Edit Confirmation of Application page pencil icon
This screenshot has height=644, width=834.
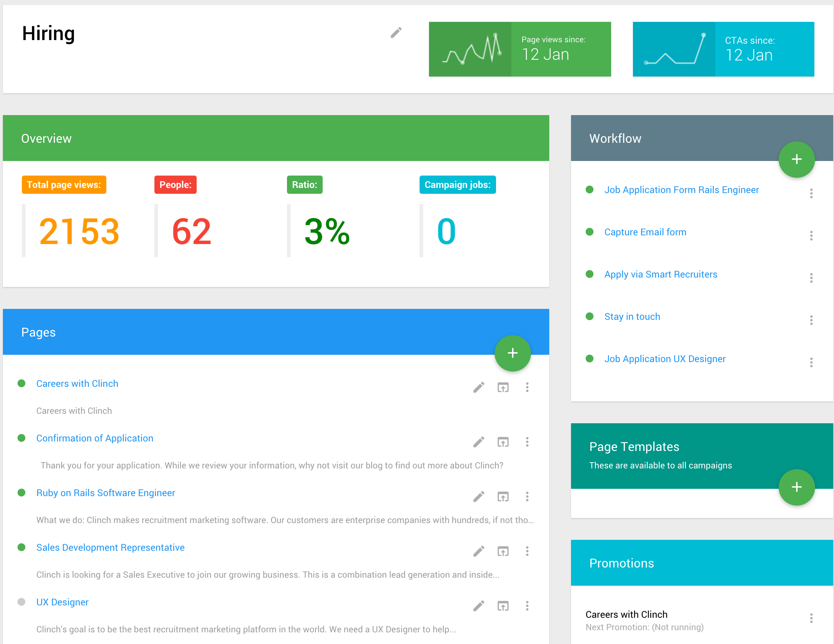(x=479, y=442)
